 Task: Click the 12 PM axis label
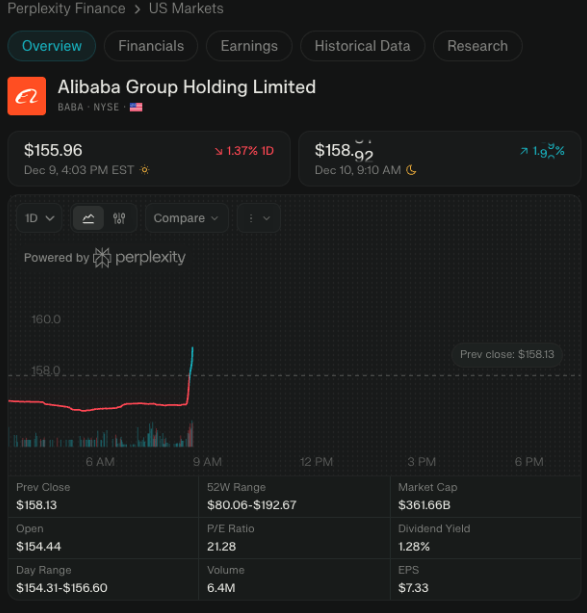pyautogui.click(x=316, y=462)
